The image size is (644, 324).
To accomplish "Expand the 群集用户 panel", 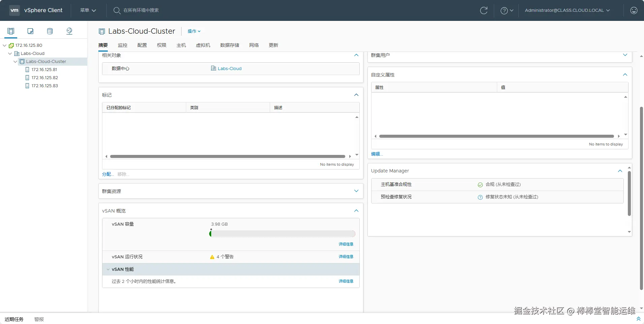I will [625, 55].
